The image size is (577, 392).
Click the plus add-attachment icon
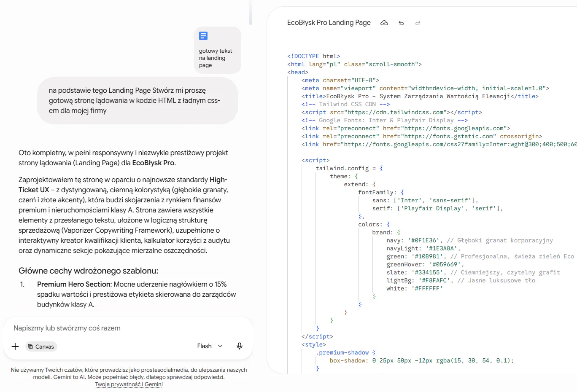coord(15,346)
